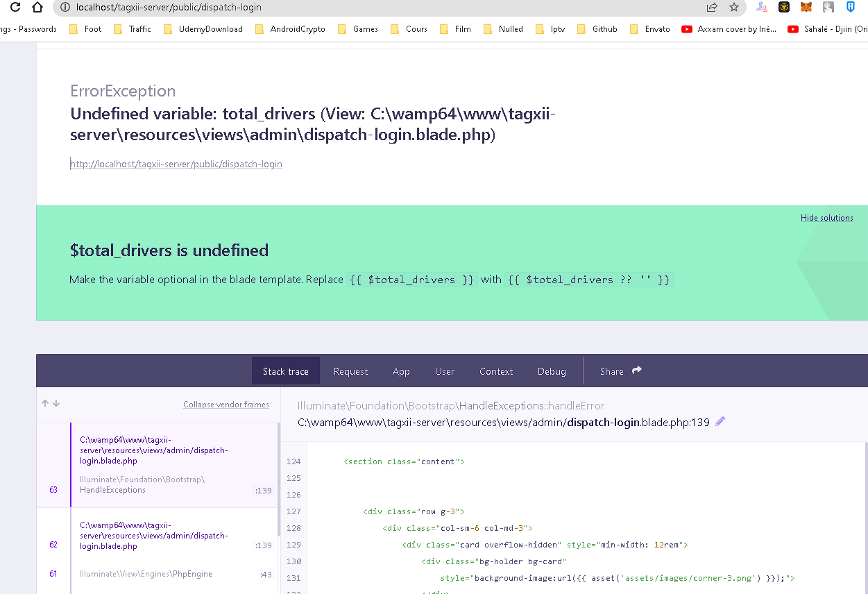Select stack frame 61 PhpEngine
This screenshot has height=594, width=868.
[158, 574]
